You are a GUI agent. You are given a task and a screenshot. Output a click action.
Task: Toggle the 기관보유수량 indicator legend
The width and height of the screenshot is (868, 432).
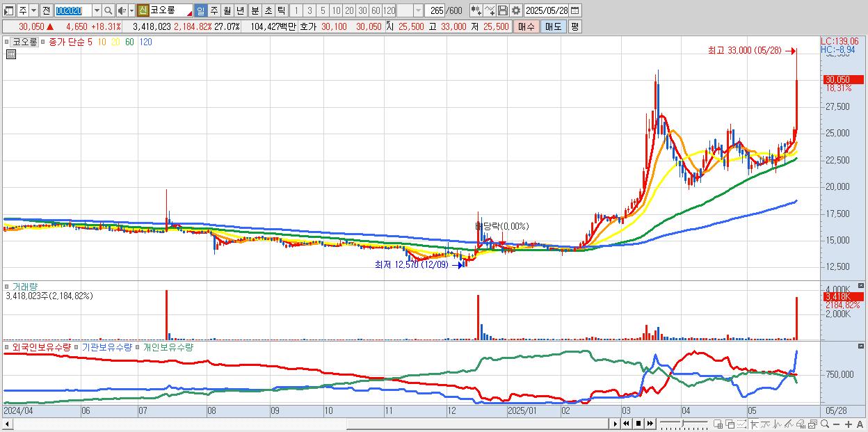coord(107,346)
